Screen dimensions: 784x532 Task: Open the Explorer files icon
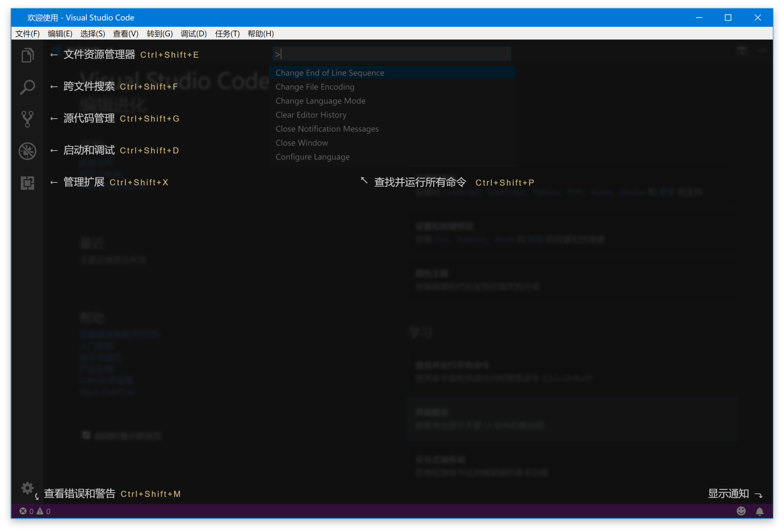coord(27,55)
